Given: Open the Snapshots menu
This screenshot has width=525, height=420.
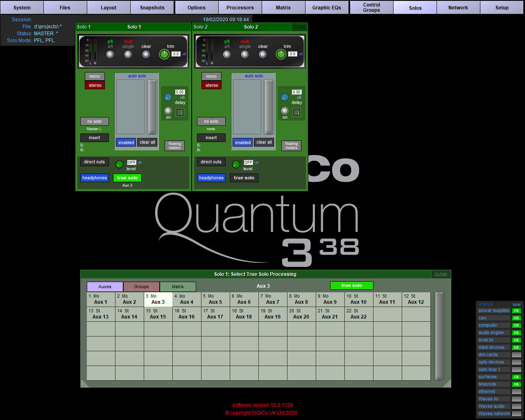Looking at the screenshot, I should pyautogui.click(x=152, y=7).
